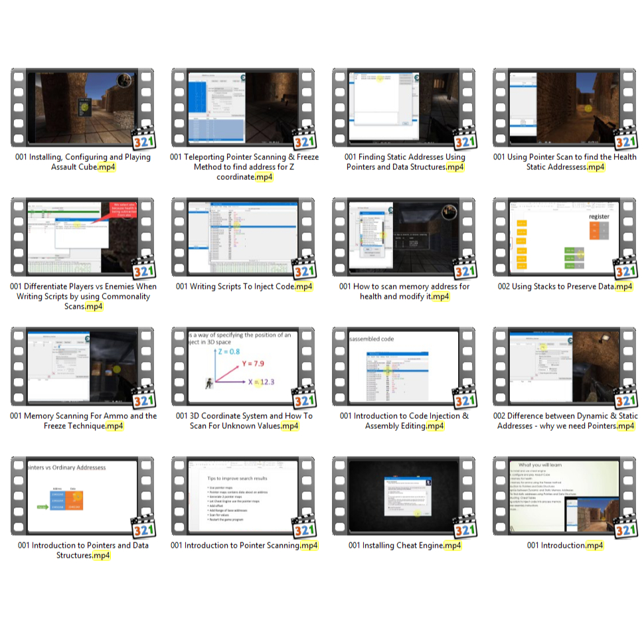Click the 321 badge on 'How to scan memory address' video
644x644 pixels.
point(465,270)
